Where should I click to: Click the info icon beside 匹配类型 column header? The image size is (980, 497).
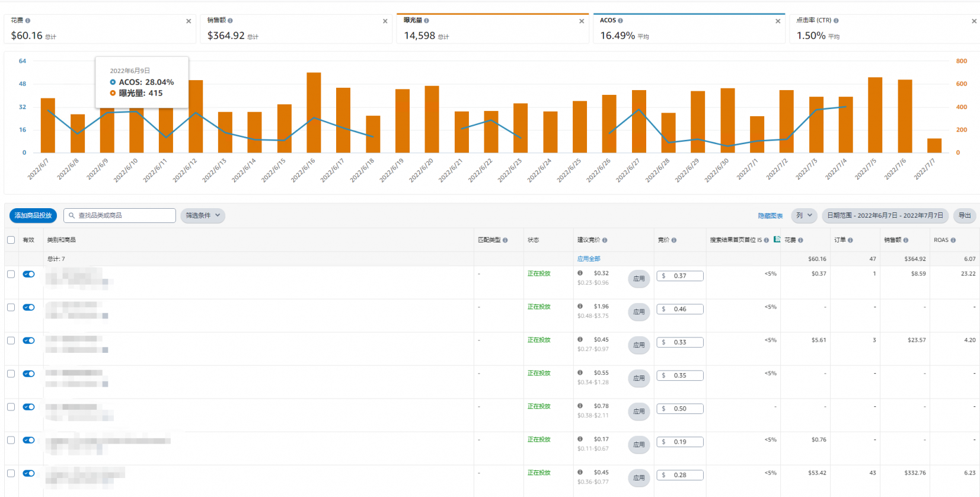pos(505,240)
